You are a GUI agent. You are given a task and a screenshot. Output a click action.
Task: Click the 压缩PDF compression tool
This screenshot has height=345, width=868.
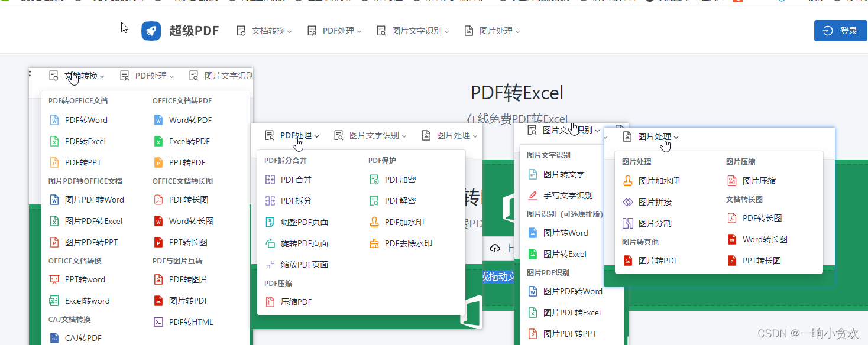[x=296, y=301]
